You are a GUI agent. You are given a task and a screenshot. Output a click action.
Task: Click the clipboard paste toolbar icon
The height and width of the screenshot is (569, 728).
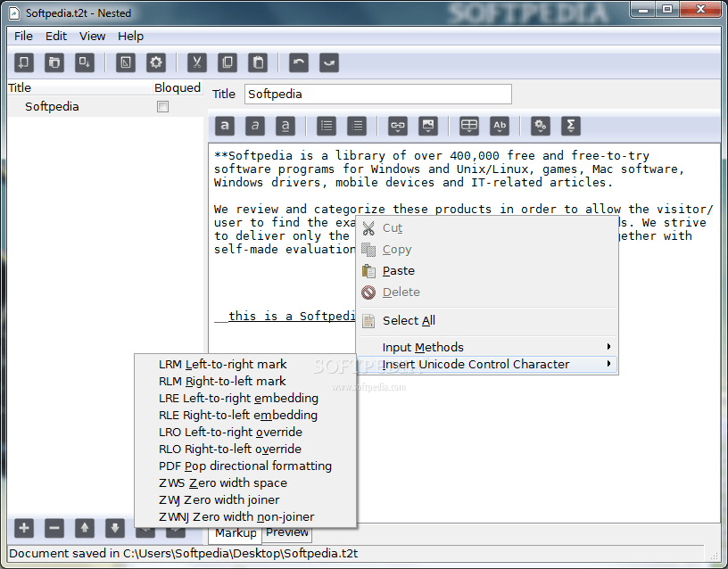(x=258, y=62)
